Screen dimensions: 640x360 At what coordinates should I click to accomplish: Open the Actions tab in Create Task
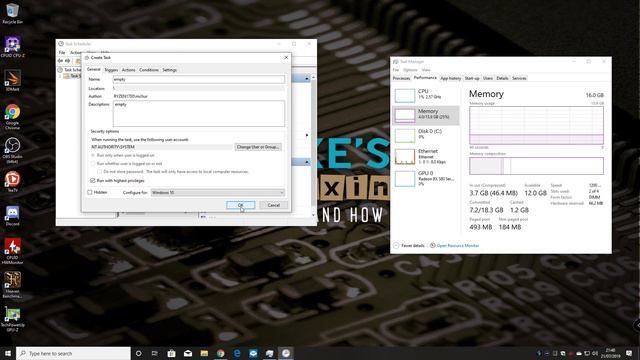128,70
